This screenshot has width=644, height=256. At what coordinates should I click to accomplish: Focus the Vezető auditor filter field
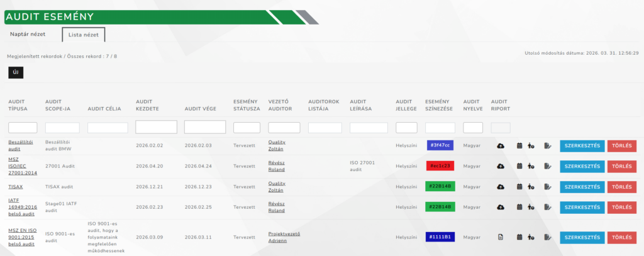(x=284, y=128)
